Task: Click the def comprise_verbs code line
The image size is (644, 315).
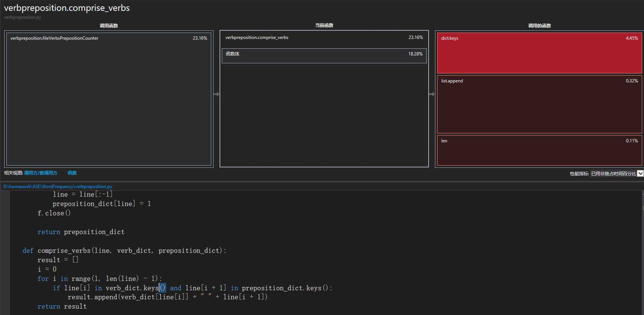Action: pos(124,251)
